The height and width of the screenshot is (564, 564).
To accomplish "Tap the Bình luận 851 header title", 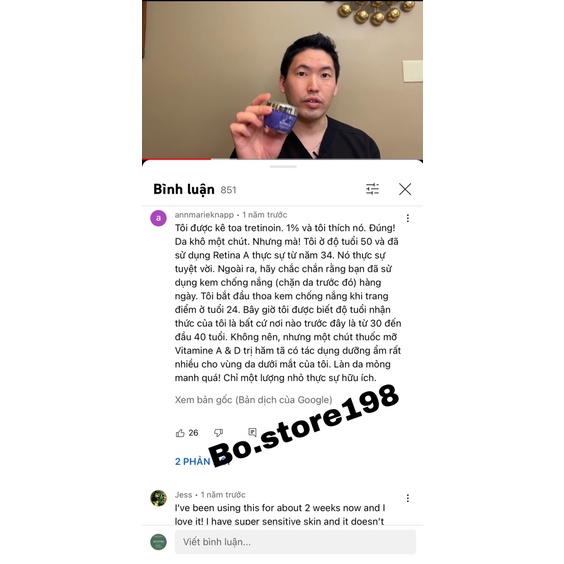I will click(195, 190).
